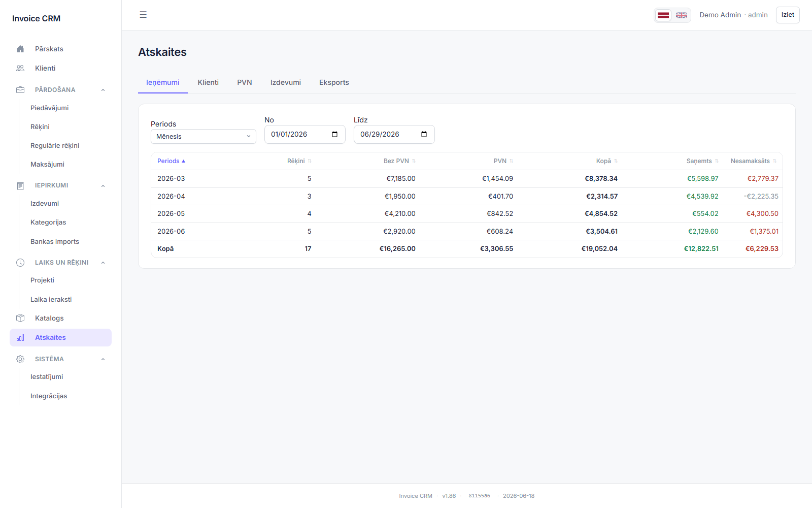This screenshot has height=508, width=812.
Task: Open Pārskats via the home icon
Action: coord(20,49)
